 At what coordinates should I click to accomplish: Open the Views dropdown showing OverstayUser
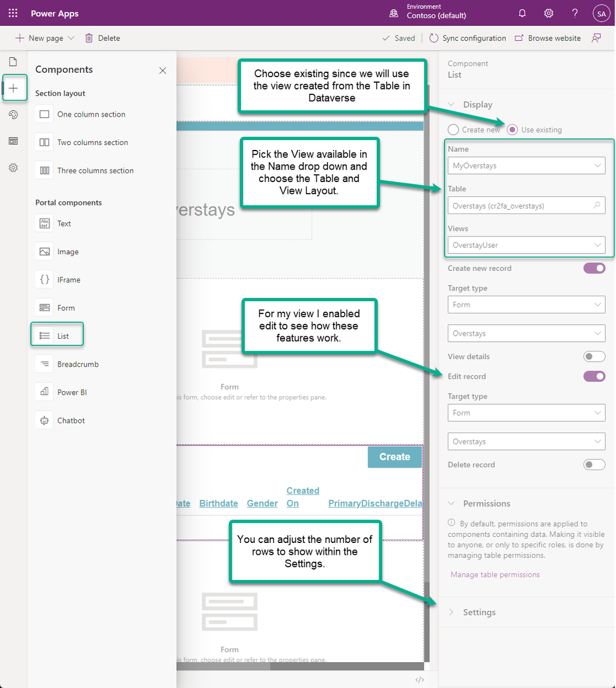526,245
